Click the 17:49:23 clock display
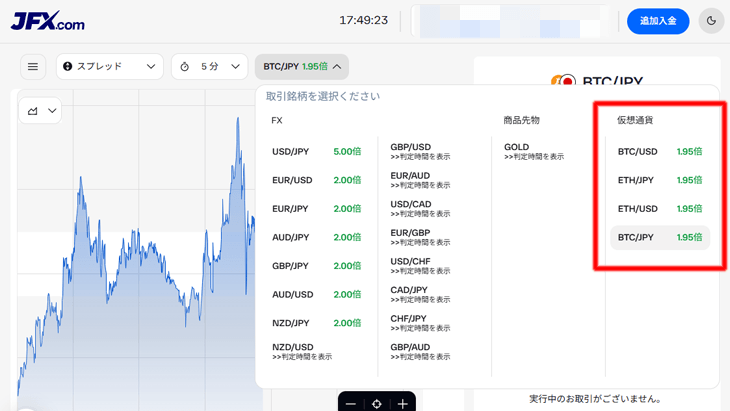This screenshot has height=411, width=730. pos(363,20)
